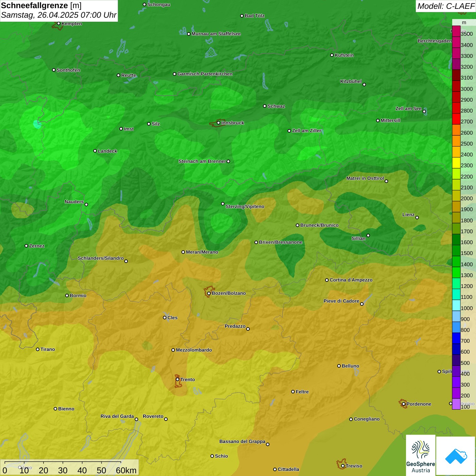
Task: Click the Landeck map marker dot
Action: pos(95,151)
